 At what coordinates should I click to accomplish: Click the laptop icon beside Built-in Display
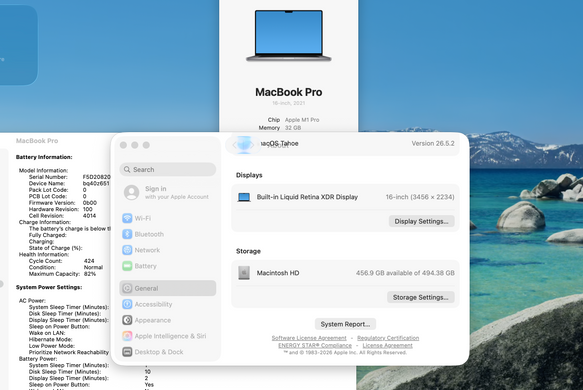tap(244, 197)
